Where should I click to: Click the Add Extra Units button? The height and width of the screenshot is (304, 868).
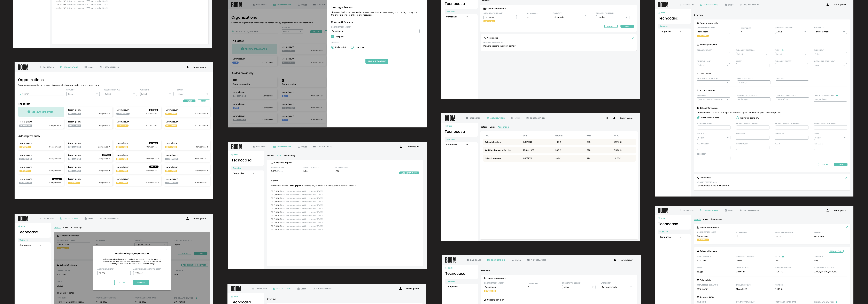pos(409,173)
